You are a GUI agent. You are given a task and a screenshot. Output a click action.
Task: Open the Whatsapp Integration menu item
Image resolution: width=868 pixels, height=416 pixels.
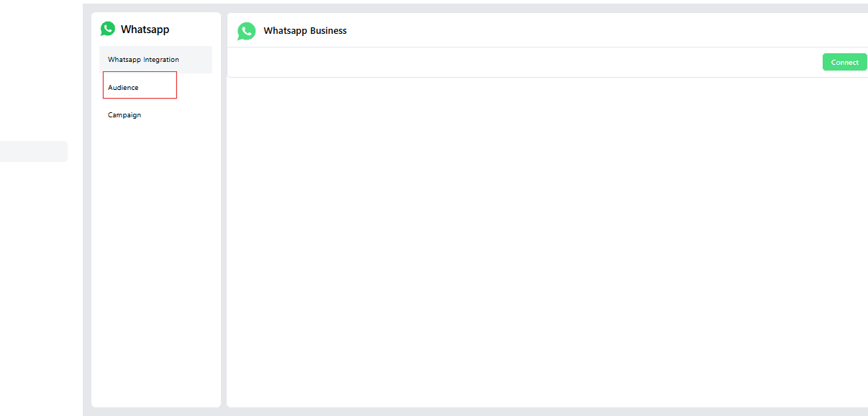143,60
